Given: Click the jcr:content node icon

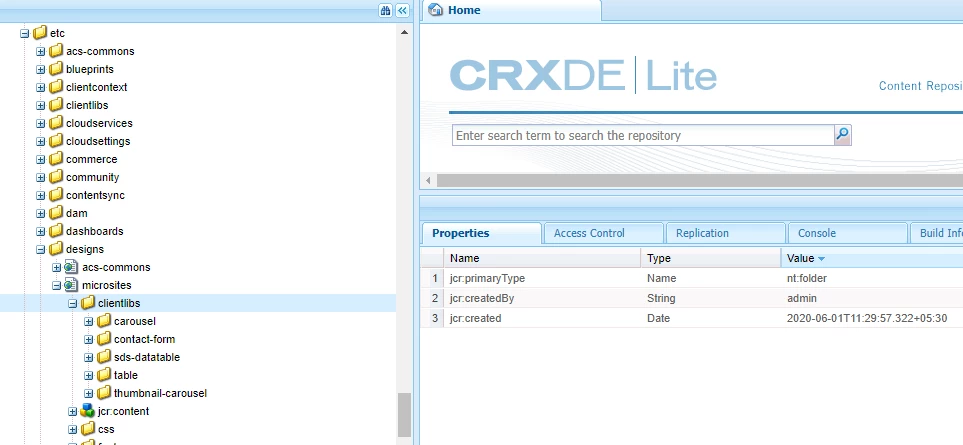Looking at the screenshot, I should pyautogui.click(x=88, y=411).
